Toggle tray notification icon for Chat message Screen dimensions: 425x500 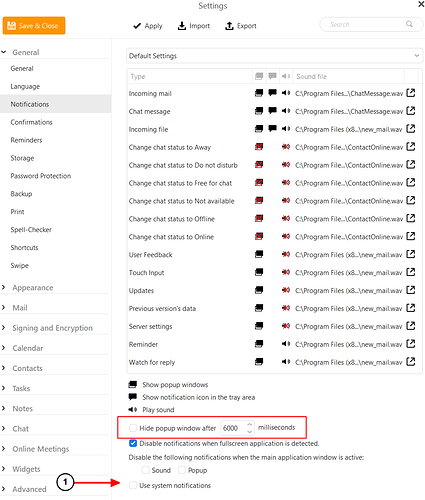tap(273, 111)
